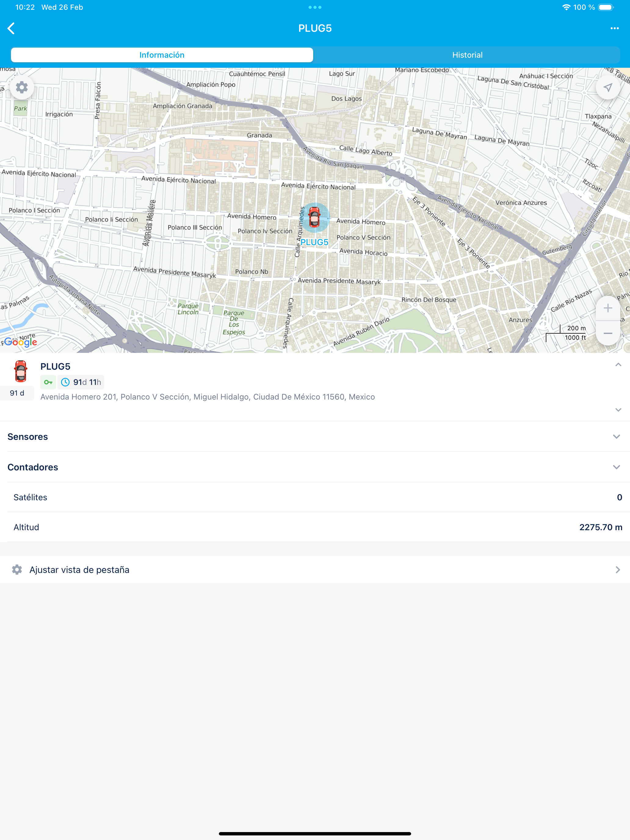630x840 pixels.
Task: Tap the Avenida Homero 201 address text
Action: [207, 396]
